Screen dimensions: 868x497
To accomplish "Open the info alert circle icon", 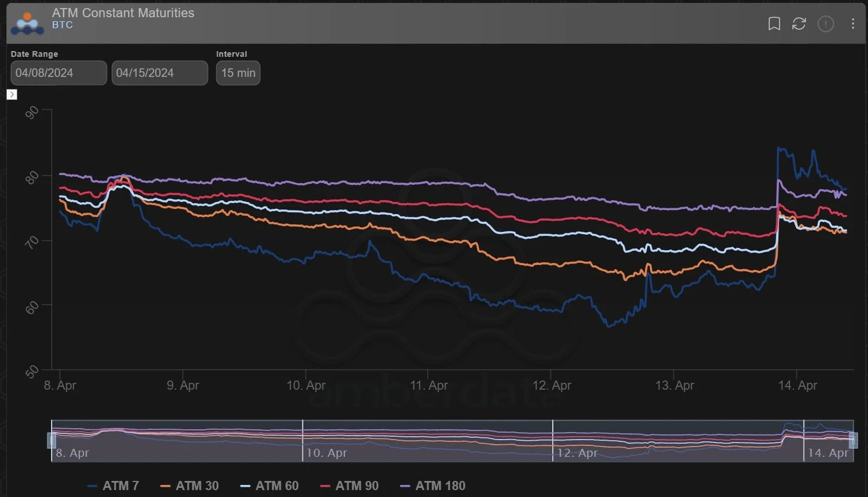I will click(826, 24).
